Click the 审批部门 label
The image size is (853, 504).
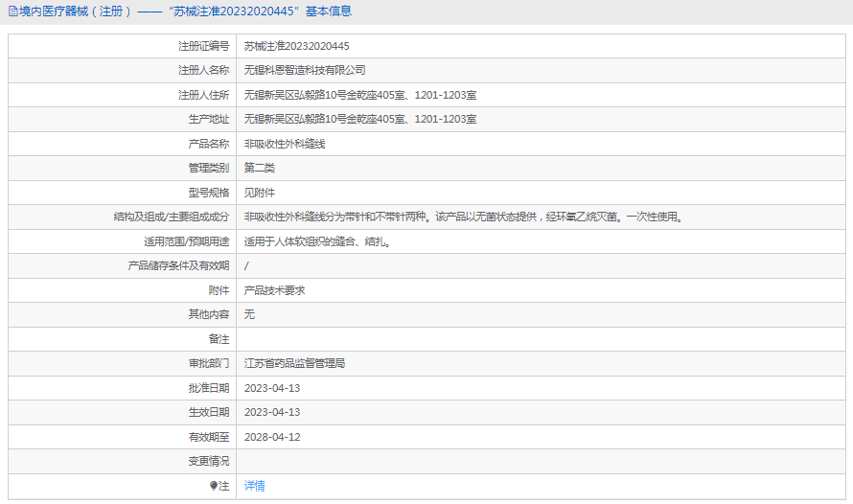click(x=209, y=363)
